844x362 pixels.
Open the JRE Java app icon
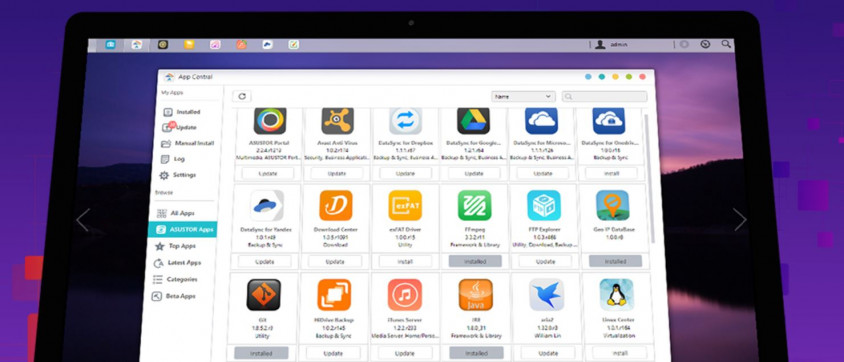[475, 295]
